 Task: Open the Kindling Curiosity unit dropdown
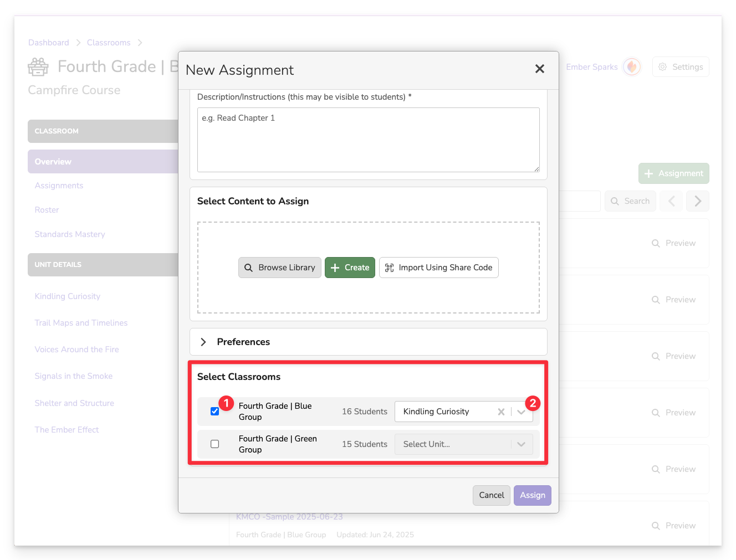521,412
